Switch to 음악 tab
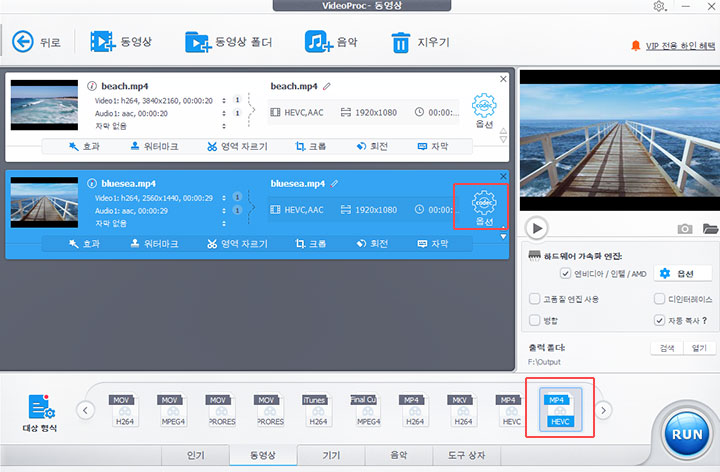Screen dimensions: 720x472 tap(399, 455)
